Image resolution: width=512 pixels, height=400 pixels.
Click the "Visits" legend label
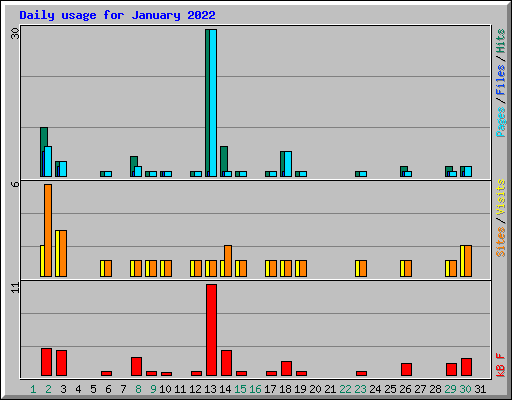500,198
